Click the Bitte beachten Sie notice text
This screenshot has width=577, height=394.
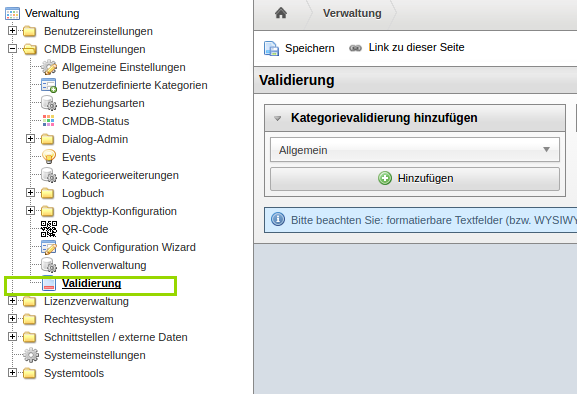click(434, 220)
